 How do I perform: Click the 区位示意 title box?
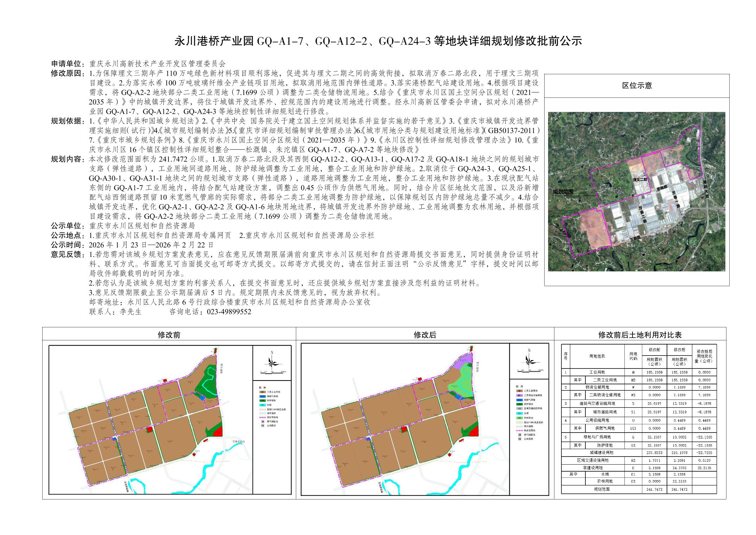click(x=637, y=86)
